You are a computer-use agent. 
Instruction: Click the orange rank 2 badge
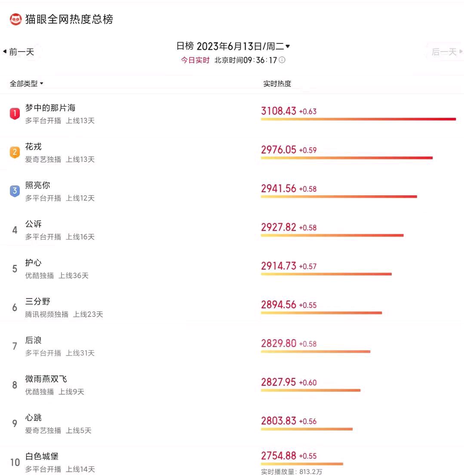point(15,152)
